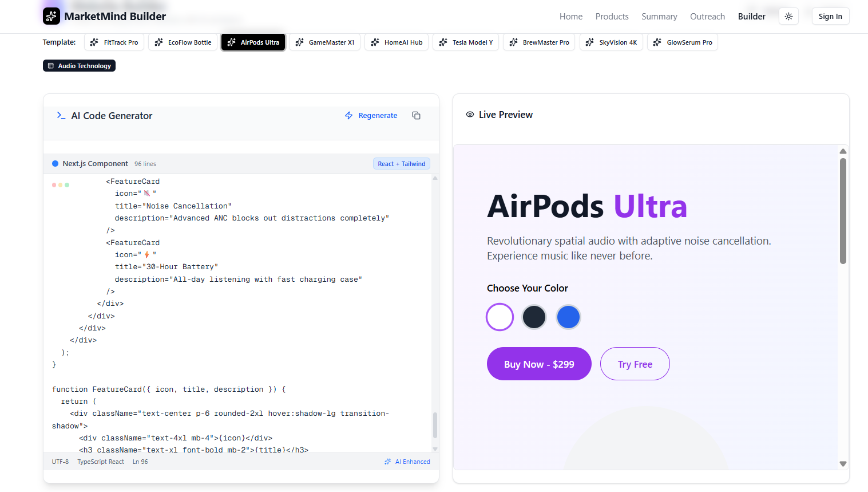This screenshot has height=492, width=868.
Task: Click the eye icon beside Live Preview
Action: coord(470,115)
